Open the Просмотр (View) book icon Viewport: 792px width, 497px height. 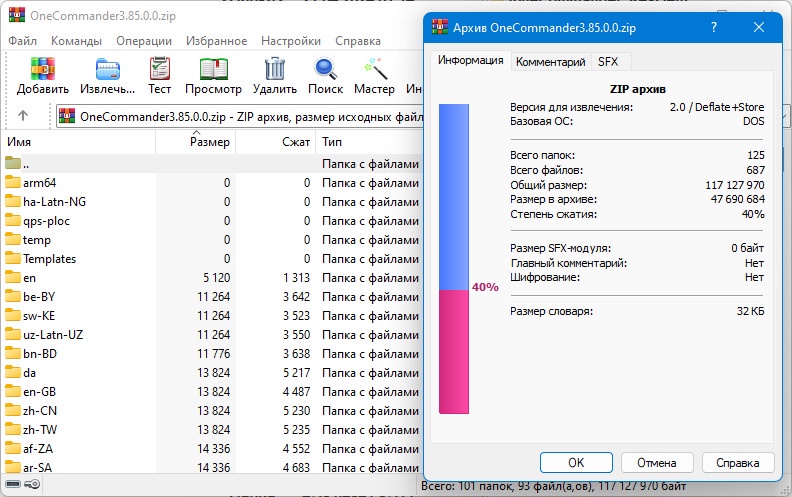[214, 69]
